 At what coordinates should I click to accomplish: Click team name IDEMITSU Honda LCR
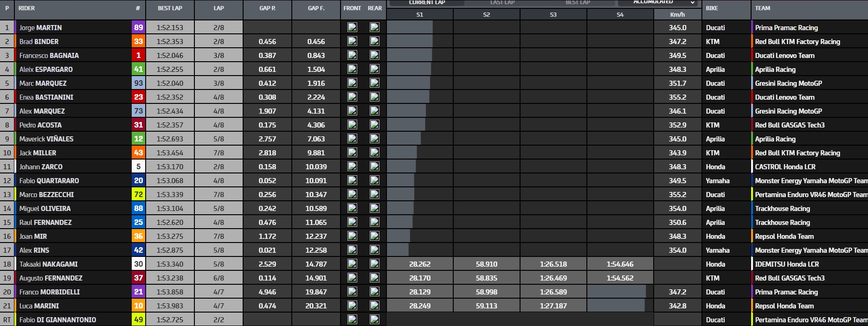(x=787, y=264)
